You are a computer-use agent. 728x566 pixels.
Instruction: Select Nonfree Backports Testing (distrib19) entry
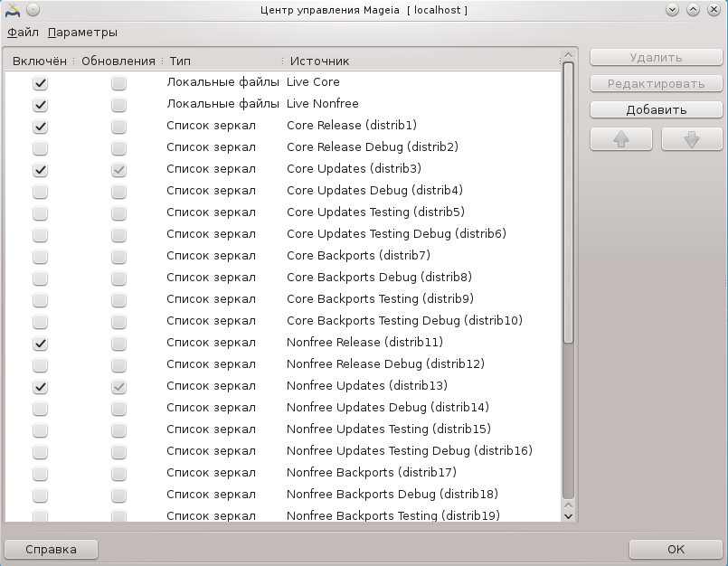(283, 514)
